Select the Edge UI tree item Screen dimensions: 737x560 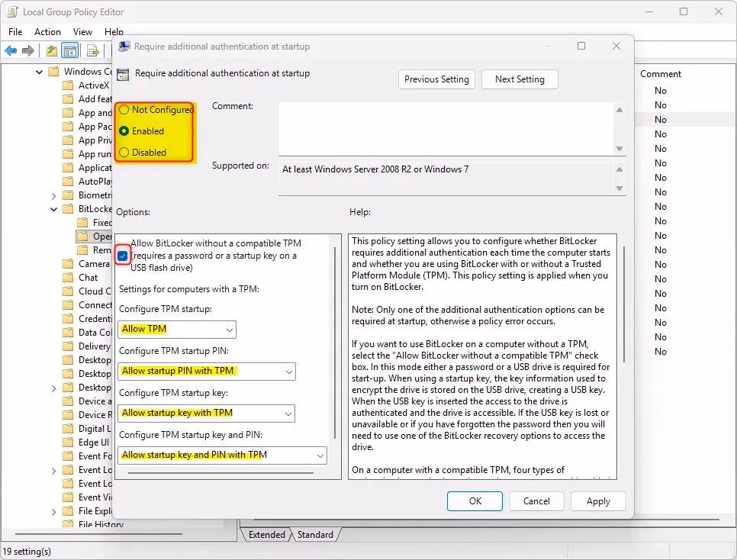94,442
